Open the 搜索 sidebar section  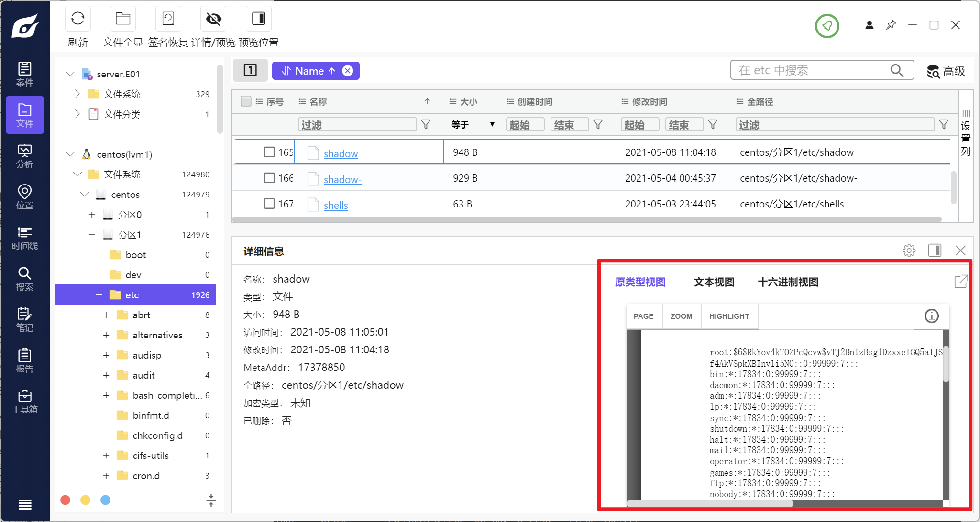pyautogui.click(x=25, y=279)
